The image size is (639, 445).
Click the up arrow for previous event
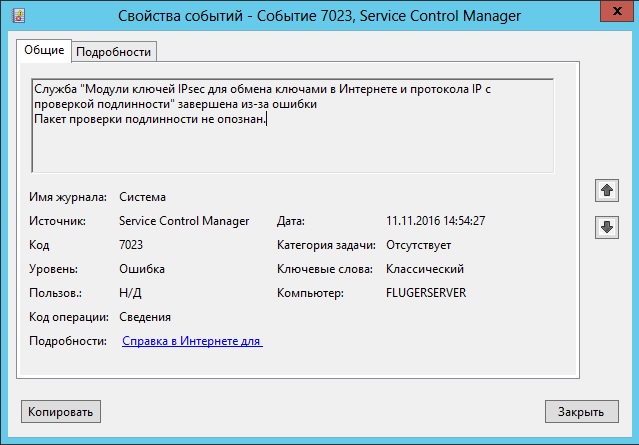click(x=606, y=190)
